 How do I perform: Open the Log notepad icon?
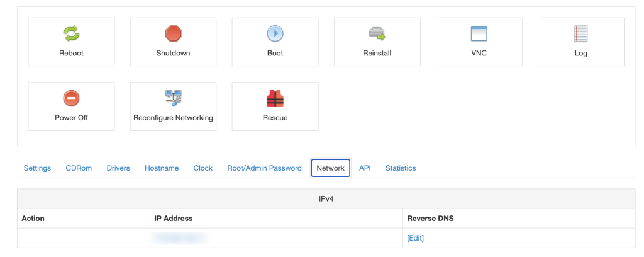click(580, 33)
